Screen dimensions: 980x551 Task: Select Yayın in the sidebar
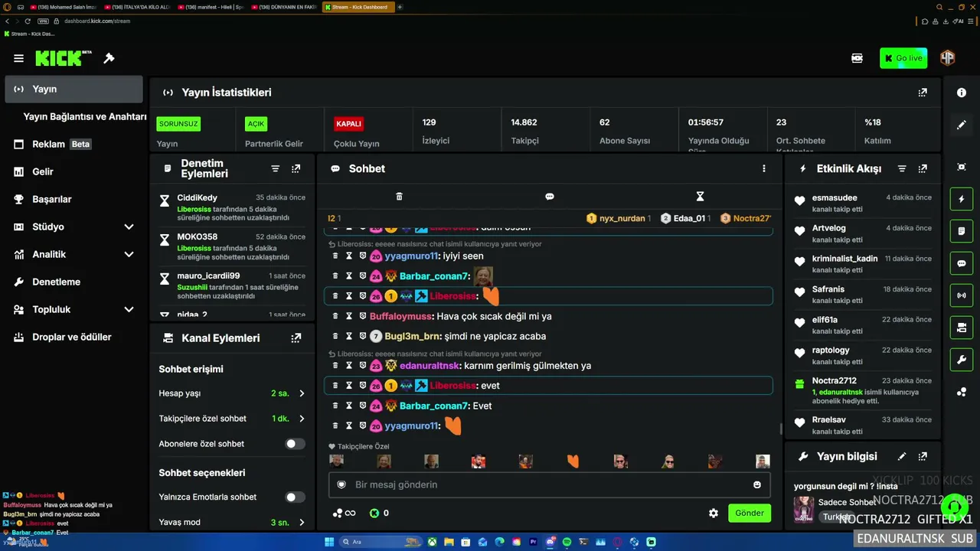(73, 89)
